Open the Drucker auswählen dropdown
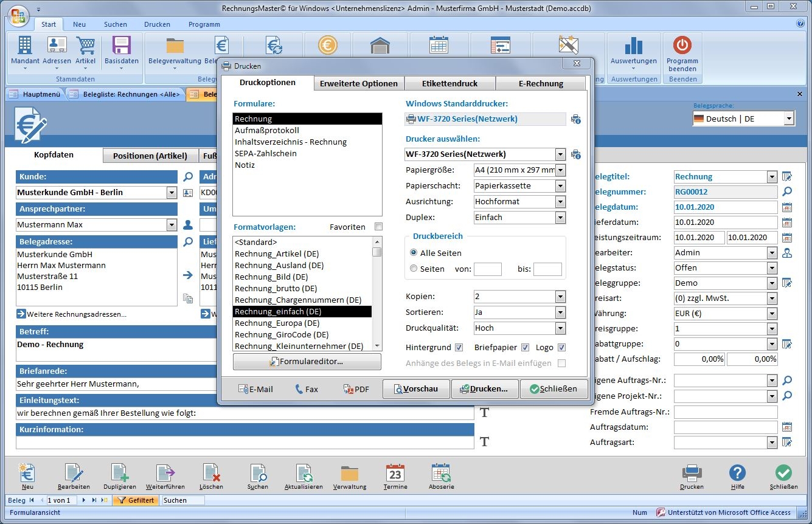The image size is (812, 524). (x=560, y=154)
